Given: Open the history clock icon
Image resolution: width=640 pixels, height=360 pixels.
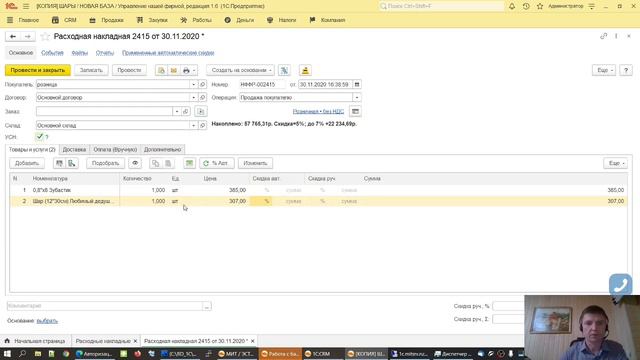Looking at the screenshot, I should [526, 6].
